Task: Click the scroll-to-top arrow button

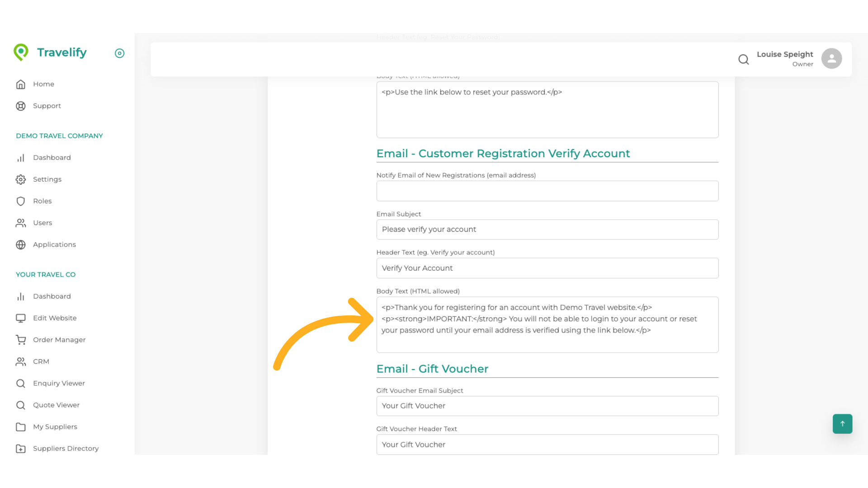Action: pos(842,424)
